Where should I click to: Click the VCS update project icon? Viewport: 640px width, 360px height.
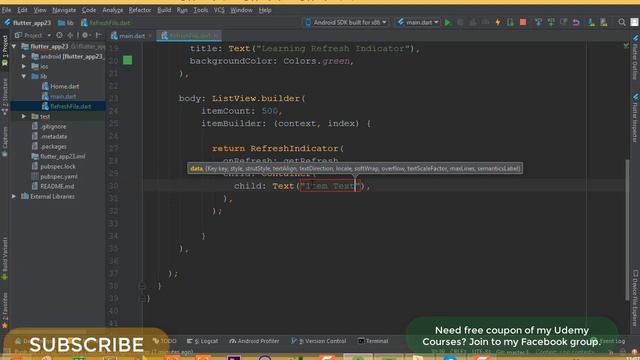coord(538,22)
